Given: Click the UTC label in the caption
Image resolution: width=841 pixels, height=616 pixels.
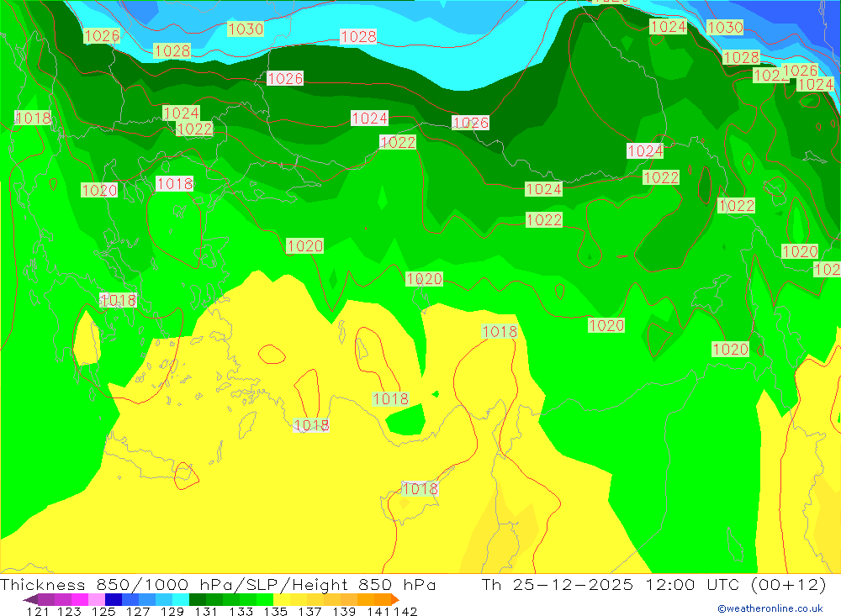Looking at the screenshot, I should 723,584.
